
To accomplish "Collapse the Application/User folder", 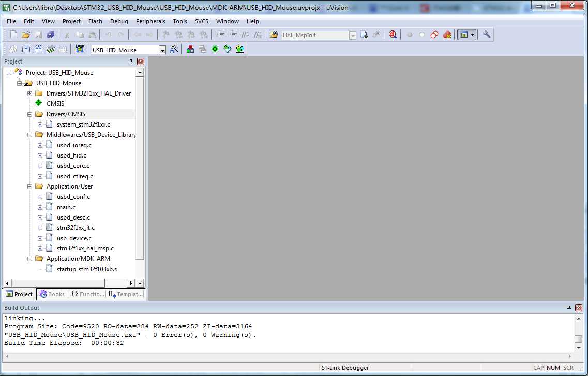I will (x=29, y=186).
